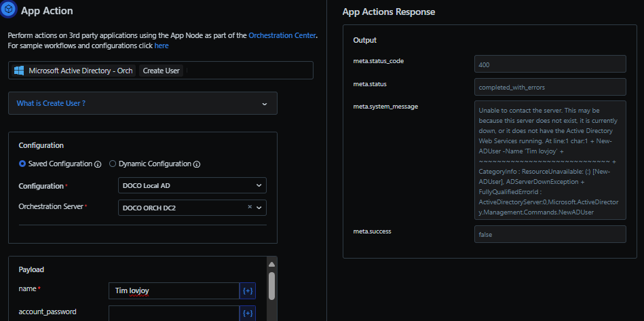Click the App Action cube icon
The image size is (644, 321).
click(9, 10)
